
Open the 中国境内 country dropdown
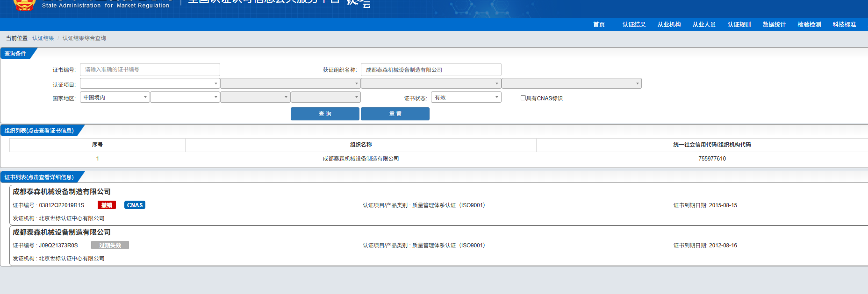pos(115,97)
